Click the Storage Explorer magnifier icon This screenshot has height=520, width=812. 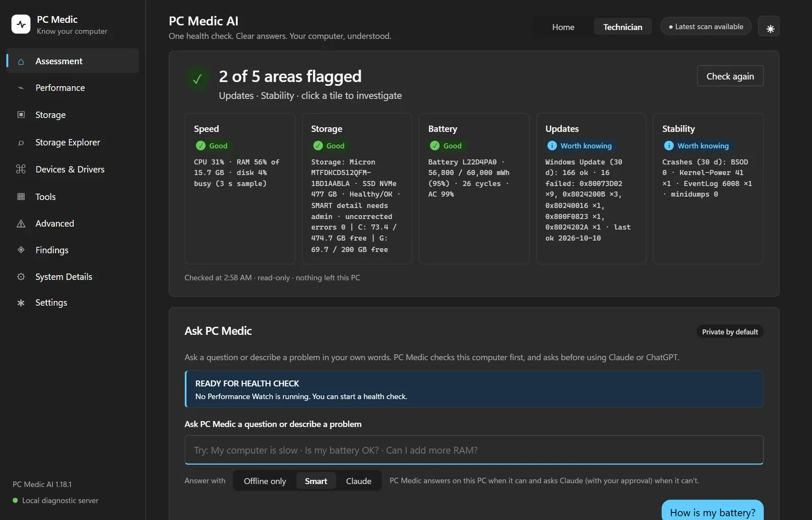21,143
